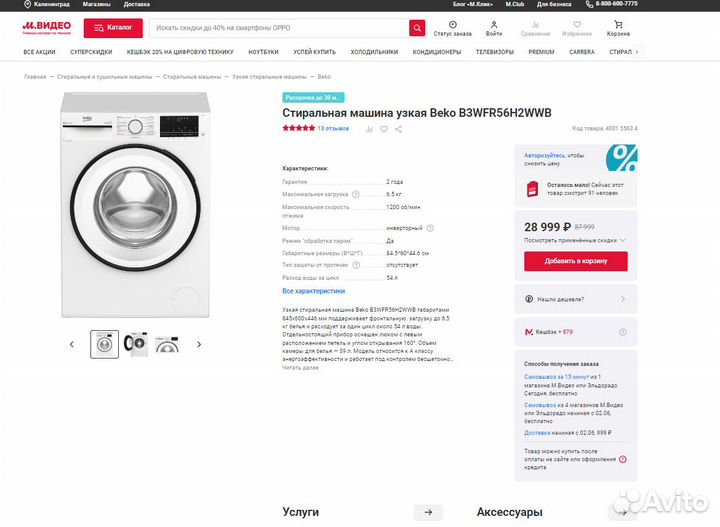Click the five-star rating
The height and width of the screenshot is (527, 720).
(299, 129)
